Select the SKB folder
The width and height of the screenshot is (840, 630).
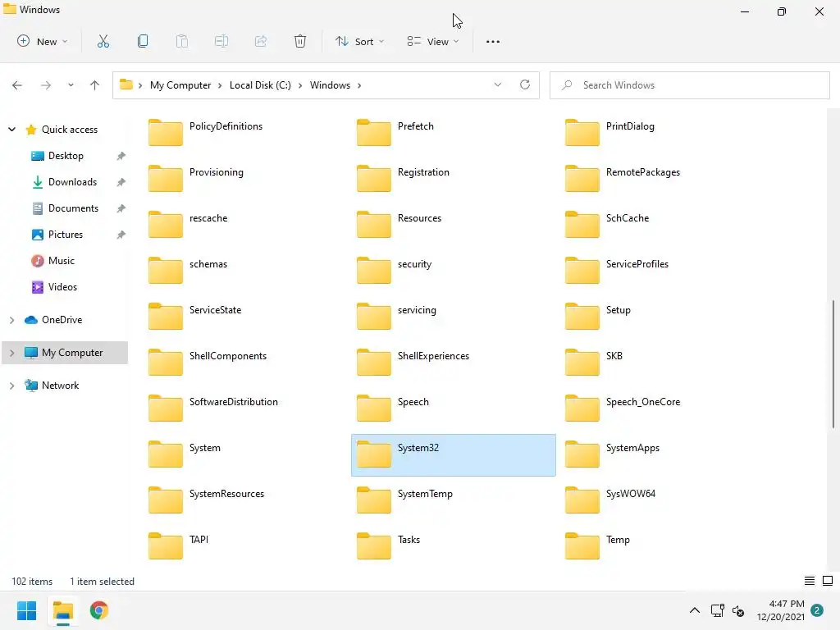click(x=594, y=363)
